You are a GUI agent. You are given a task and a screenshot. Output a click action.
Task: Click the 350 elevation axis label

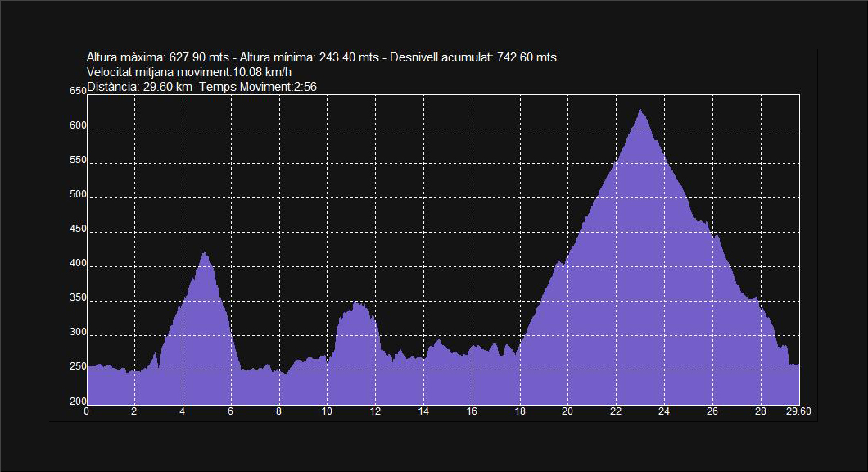click(78, 297)
